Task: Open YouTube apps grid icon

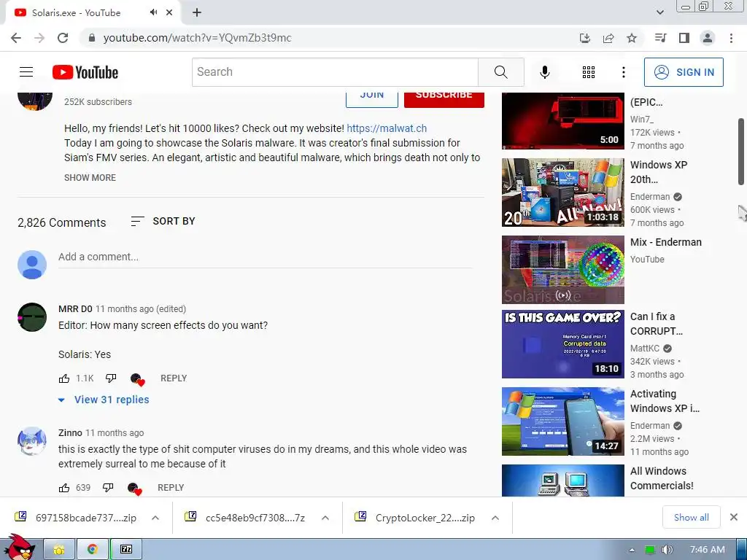Action: [589, 72]
